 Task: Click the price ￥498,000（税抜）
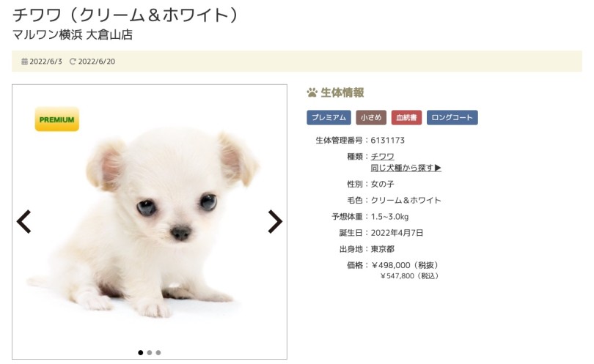pos(405,265)
